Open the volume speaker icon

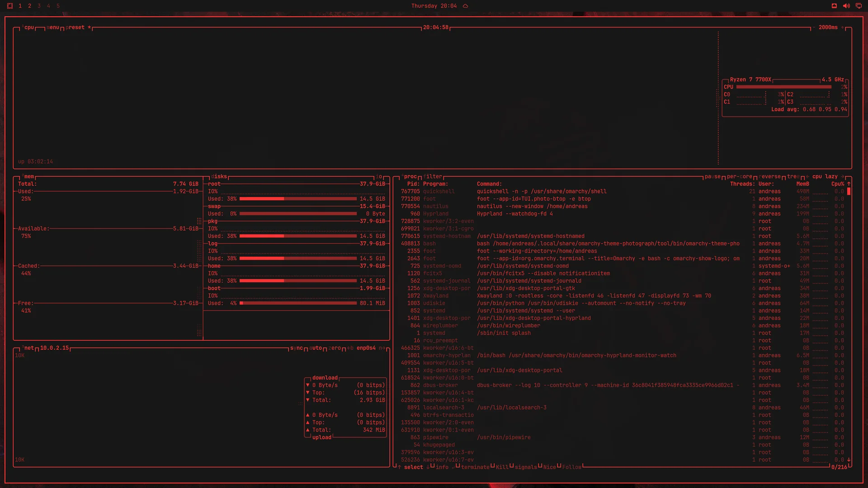tap(846, 6)
